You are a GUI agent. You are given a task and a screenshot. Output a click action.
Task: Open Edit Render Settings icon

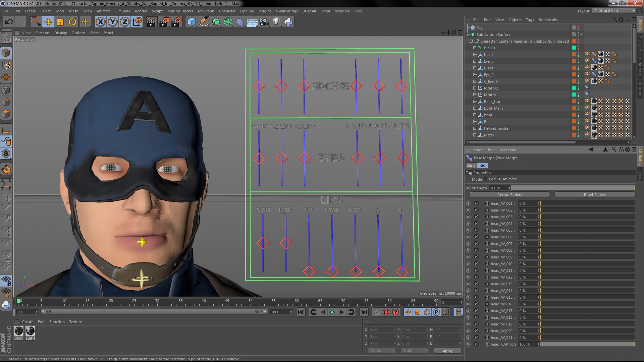(176, 22)
